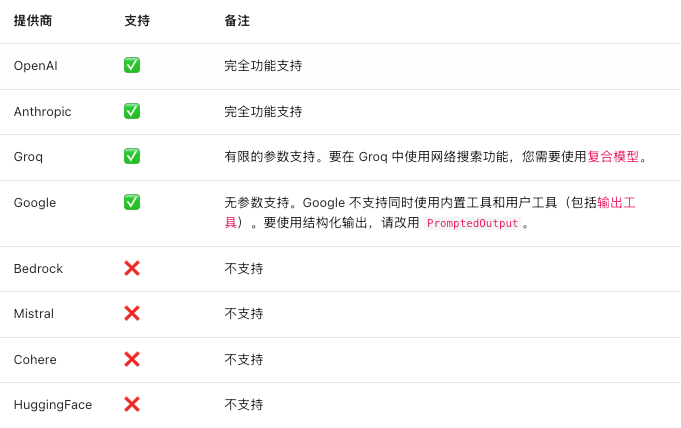Open the 输出工具 link

[x=616, y=202]
